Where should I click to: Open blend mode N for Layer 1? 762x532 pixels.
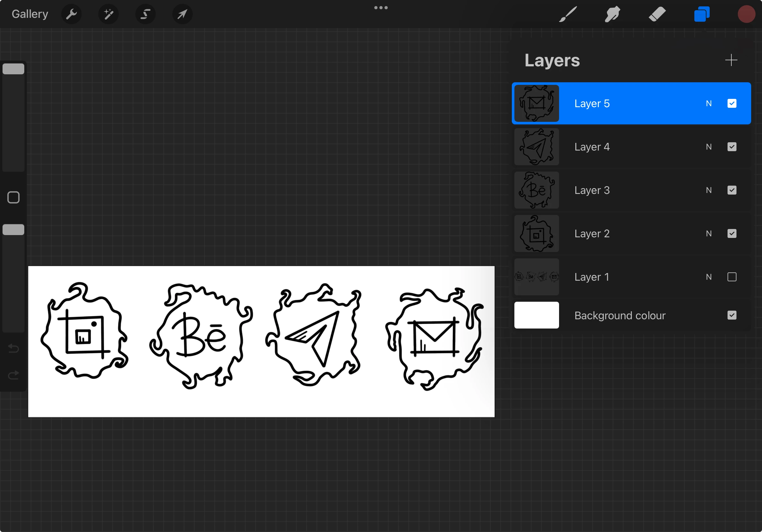709,277
